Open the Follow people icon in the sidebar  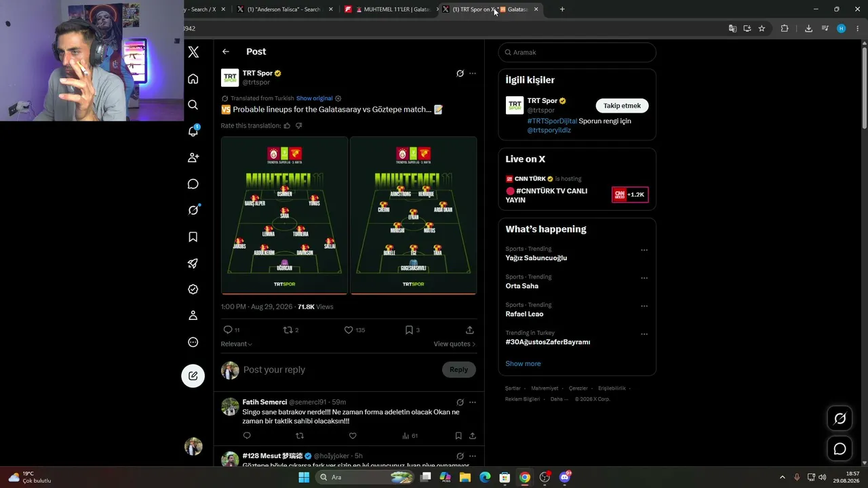pyautogui.click(x=193, y=158)
